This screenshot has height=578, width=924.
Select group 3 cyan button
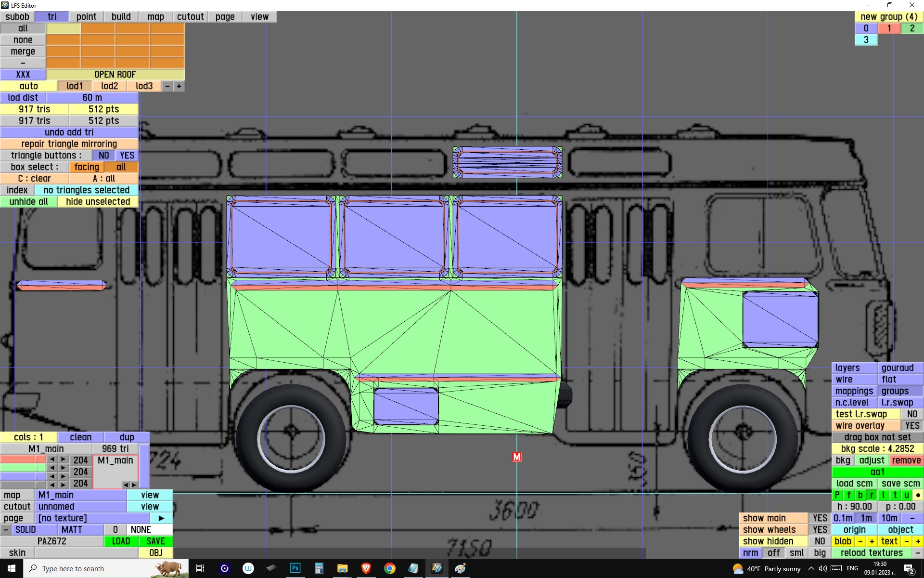tap(866, 40)
